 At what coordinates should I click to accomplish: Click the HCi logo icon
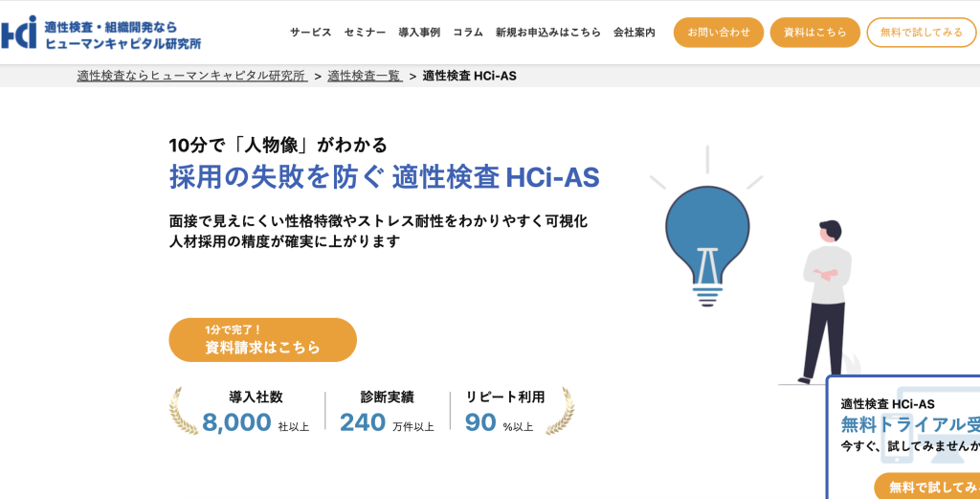[18, 33]
